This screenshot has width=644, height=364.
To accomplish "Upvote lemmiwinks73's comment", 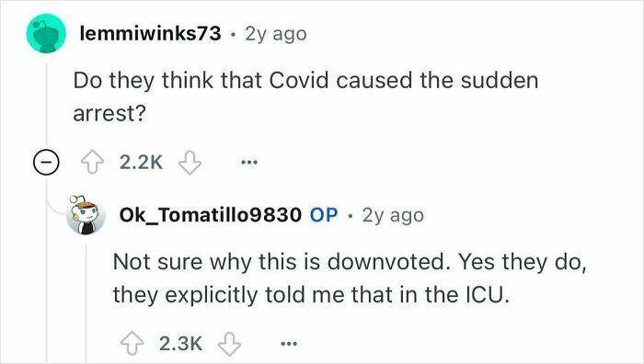I will [91, 162].
